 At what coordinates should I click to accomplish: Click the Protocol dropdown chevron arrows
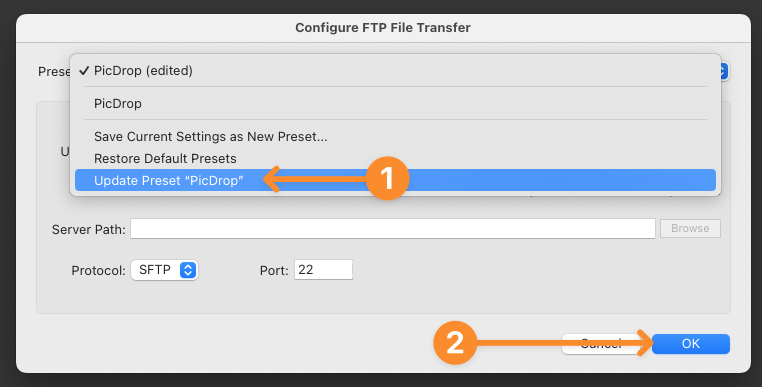coord(188,270)
